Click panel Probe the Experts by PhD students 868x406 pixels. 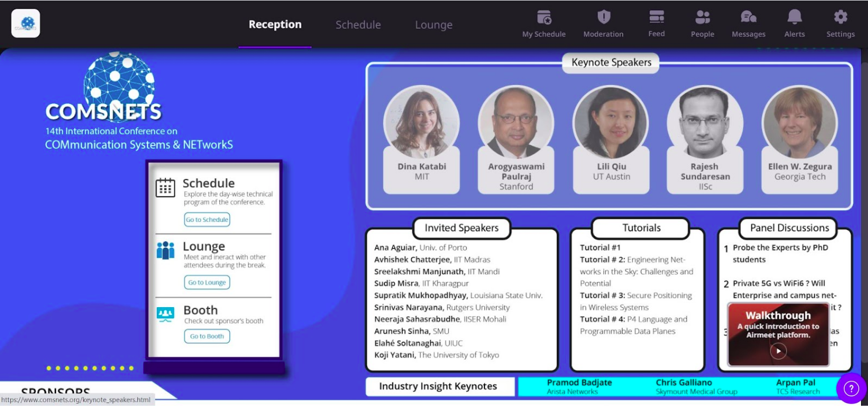(780, 254)
